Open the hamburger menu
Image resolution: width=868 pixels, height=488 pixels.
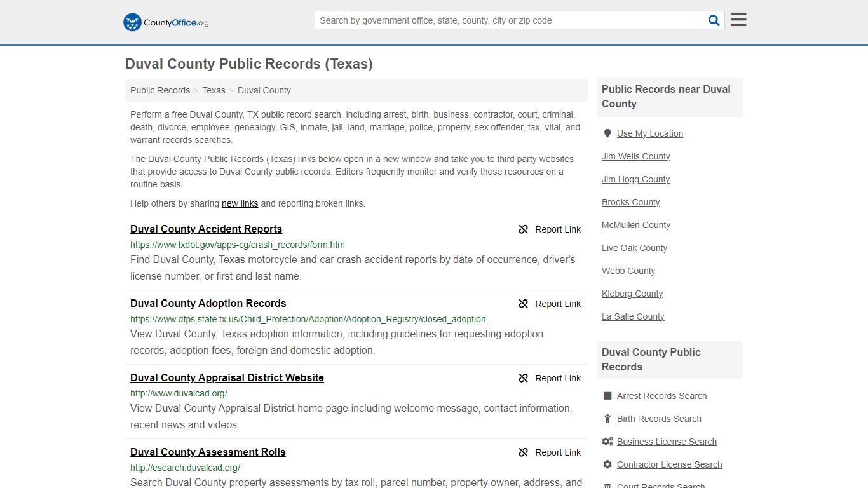tap(738, 20)
